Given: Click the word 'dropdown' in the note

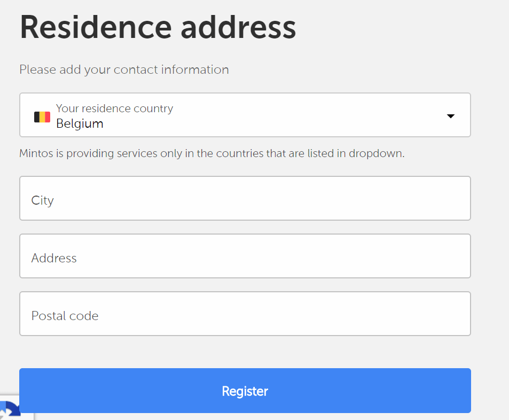Looking at the screenshot, I should 376,153.
